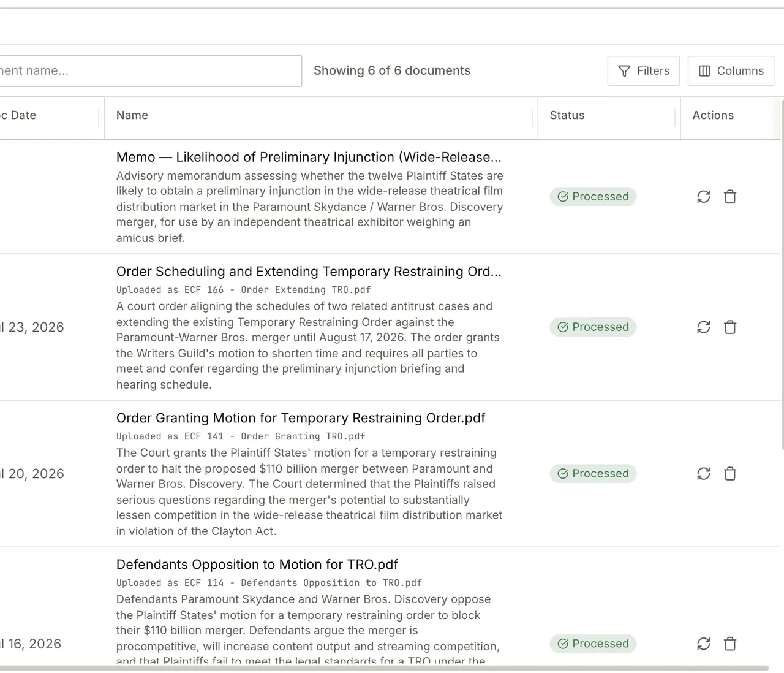Sort by the Date column header
This screenshot has width=784, height=673.
point(18,115)
